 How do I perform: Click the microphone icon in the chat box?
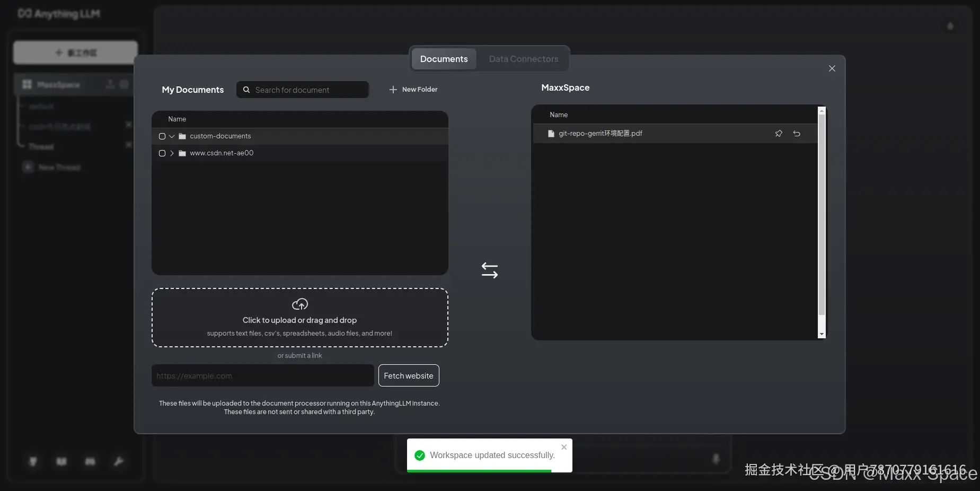716,459
